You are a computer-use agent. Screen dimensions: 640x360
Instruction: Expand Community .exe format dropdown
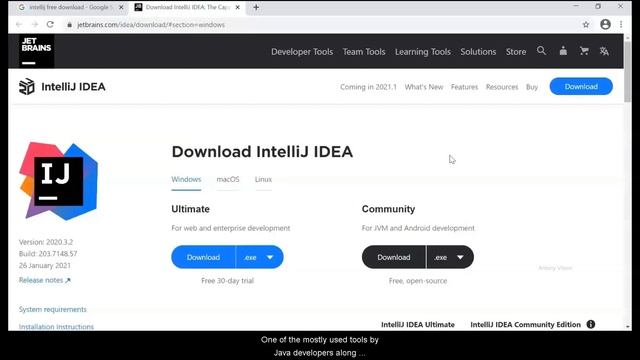click(450, 257)
